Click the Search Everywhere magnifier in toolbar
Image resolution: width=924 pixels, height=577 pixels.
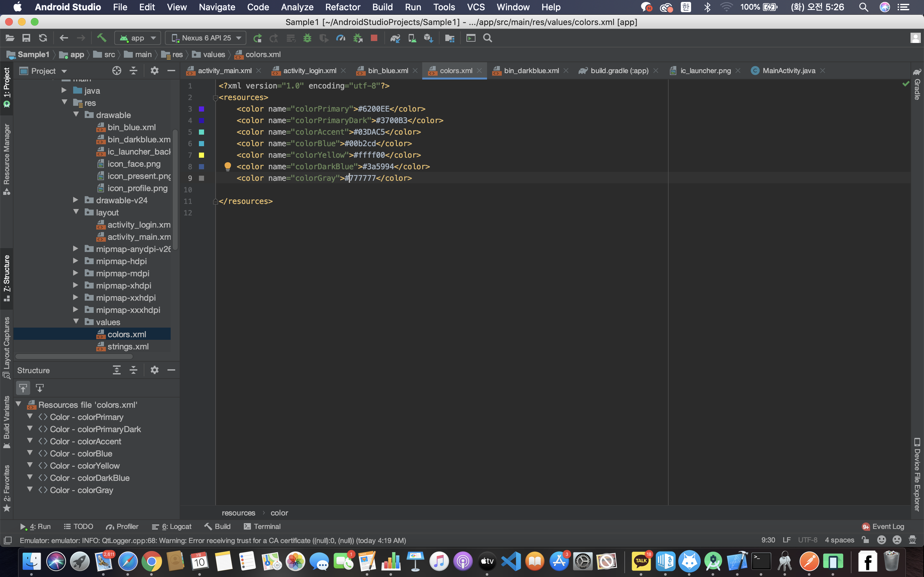coord(488,38)
